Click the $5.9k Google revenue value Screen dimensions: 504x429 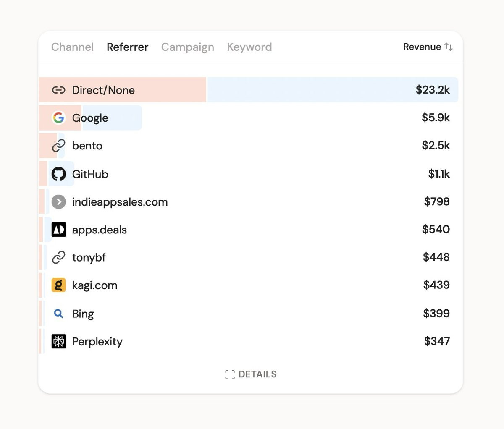point(436,118)
